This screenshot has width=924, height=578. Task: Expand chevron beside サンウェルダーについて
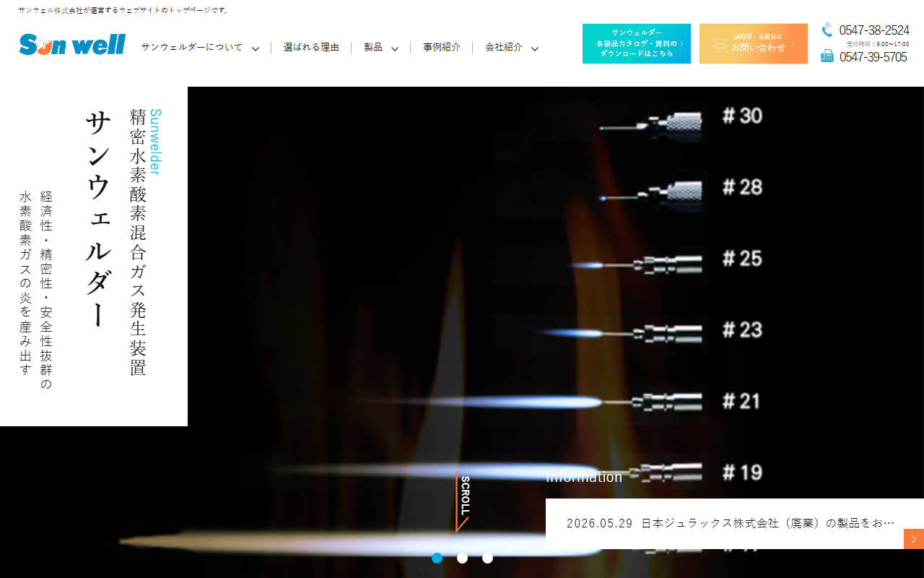point(256,48)
